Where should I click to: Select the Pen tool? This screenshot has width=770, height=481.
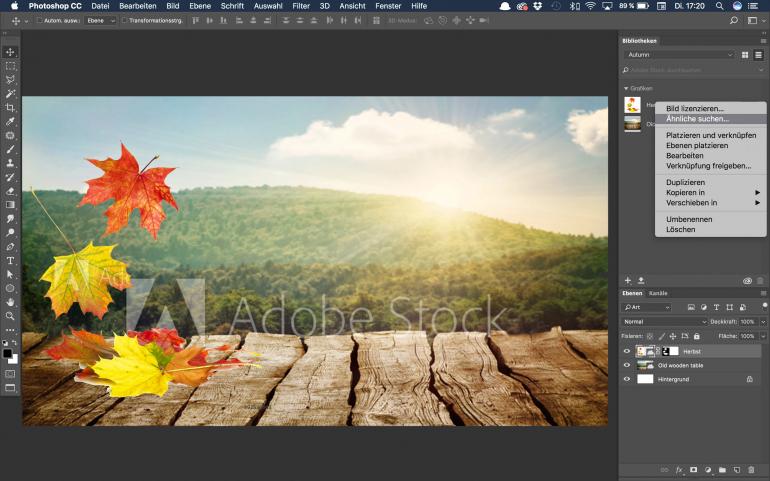click(x=10, y=247)
